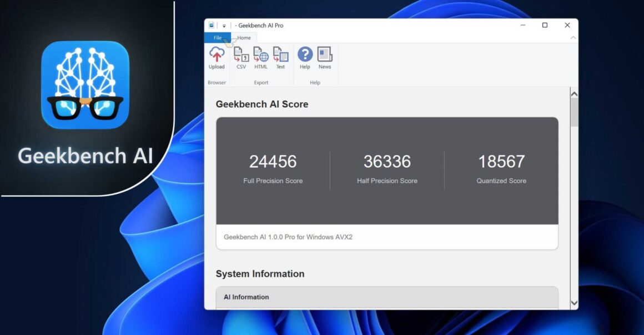Viewport: 644px width, 335px height.
Task: Open the News icon in ribbon
Action: (325, 55)
